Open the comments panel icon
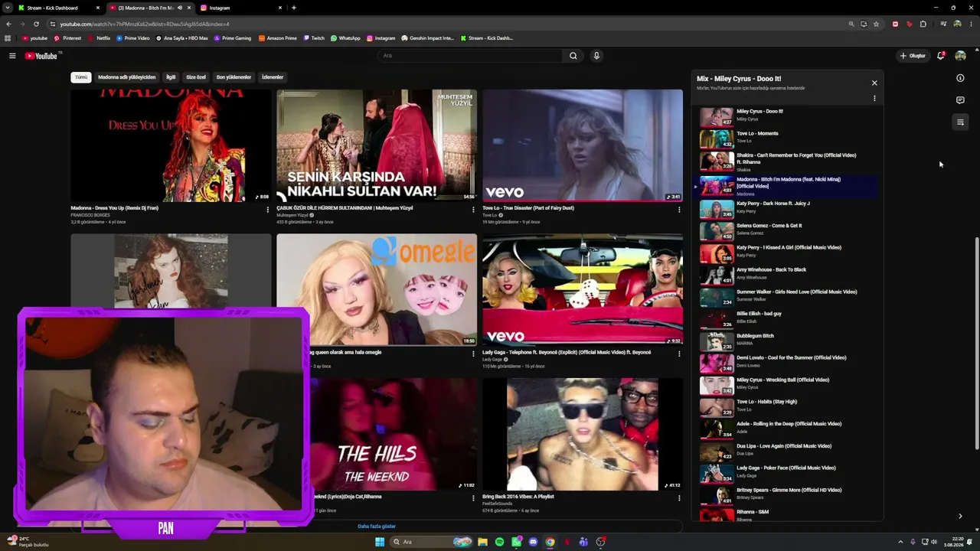Viewport: 980px width, 551px height. coord(960,100)
